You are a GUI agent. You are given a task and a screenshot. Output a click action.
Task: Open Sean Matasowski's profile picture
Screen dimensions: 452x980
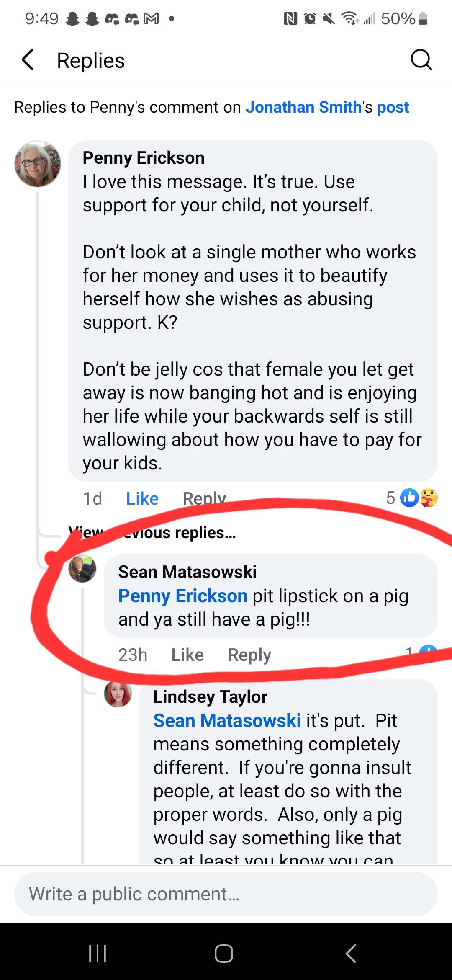82,569
